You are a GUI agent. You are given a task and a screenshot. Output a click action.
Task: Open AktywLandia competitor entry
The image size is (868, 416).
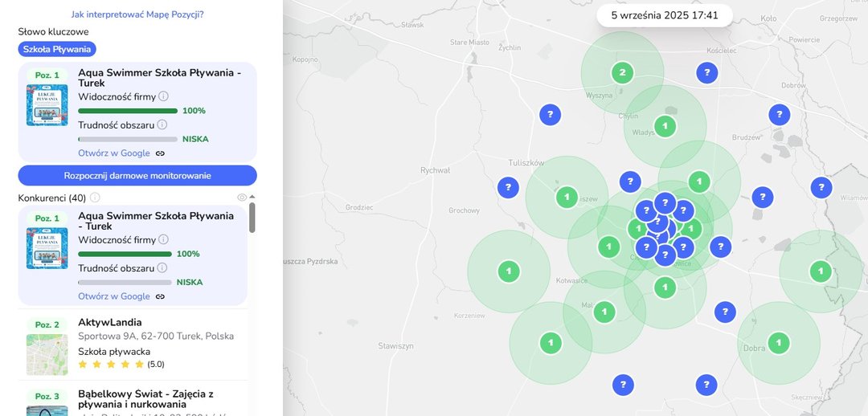(x=111, y=323)
